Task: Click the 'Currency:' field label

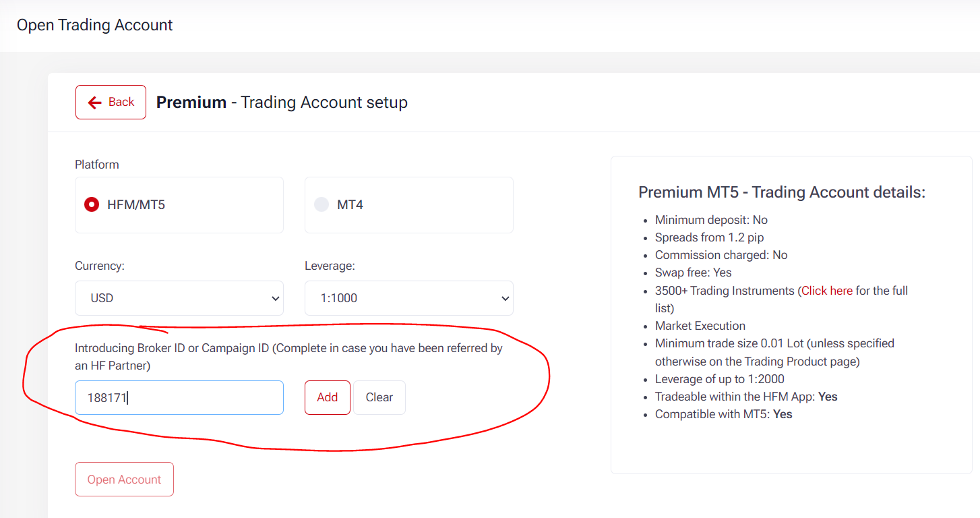Action: click(x=100, y=266)
